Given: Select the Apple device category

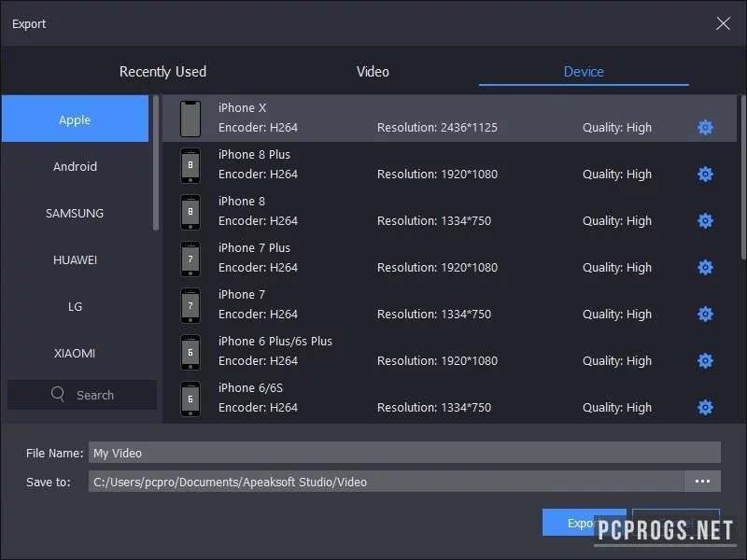Looking at the screenshot, I should tap(75, 119).
